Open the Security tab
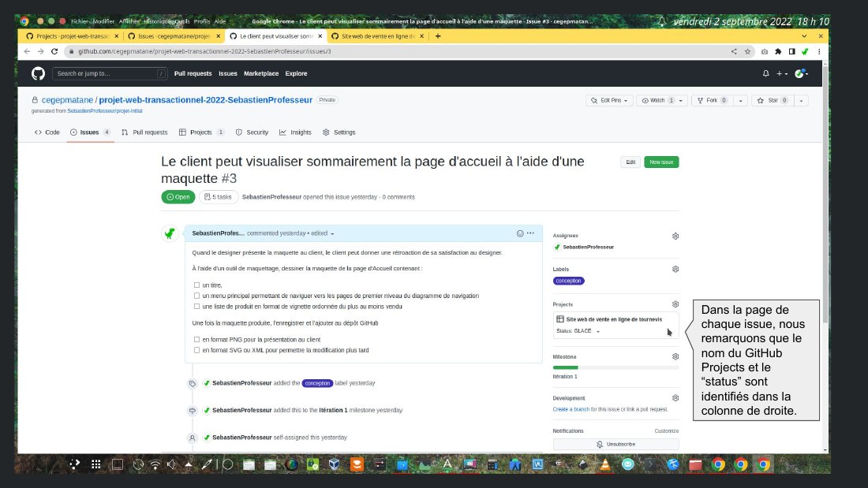Image resolution: width=868 pixels, height=488 pixels. pos(252,132)
